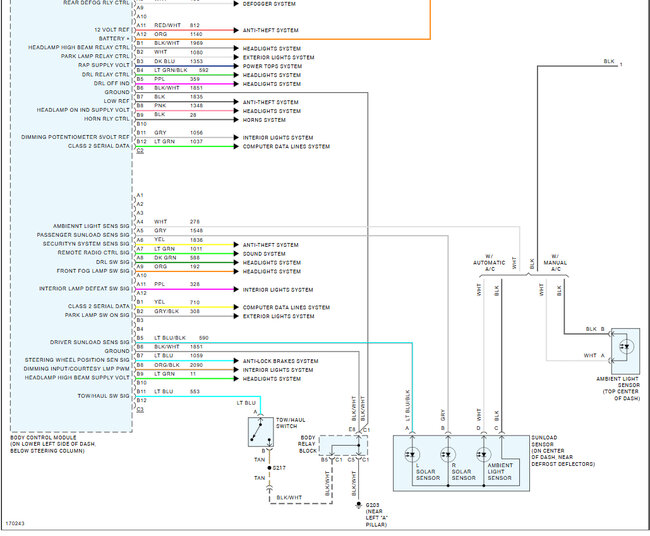Click the arrowhead pointing to POWER TOPS SYSTEM
Viewport: 650px width, 536px height.
click(x=236, y=66)
